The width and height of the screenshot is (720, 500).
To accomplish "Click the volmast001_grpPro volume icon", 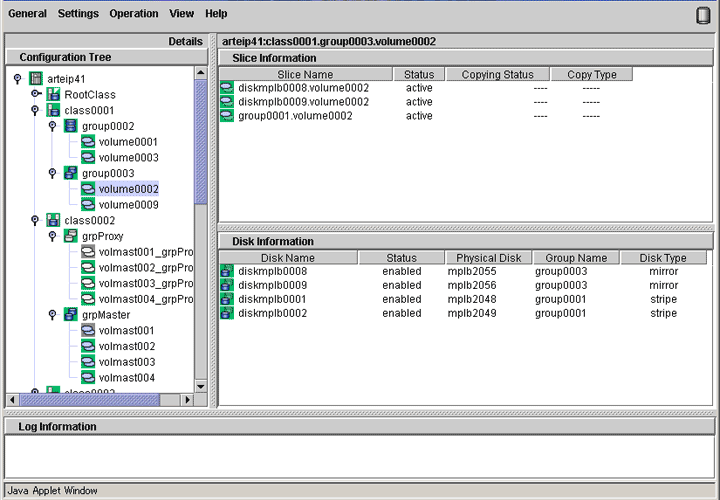I will 88,252.
